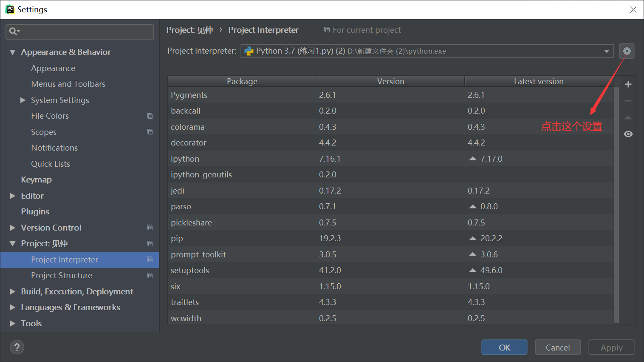Click icon before For current project
644x362 pixels.
327,30
